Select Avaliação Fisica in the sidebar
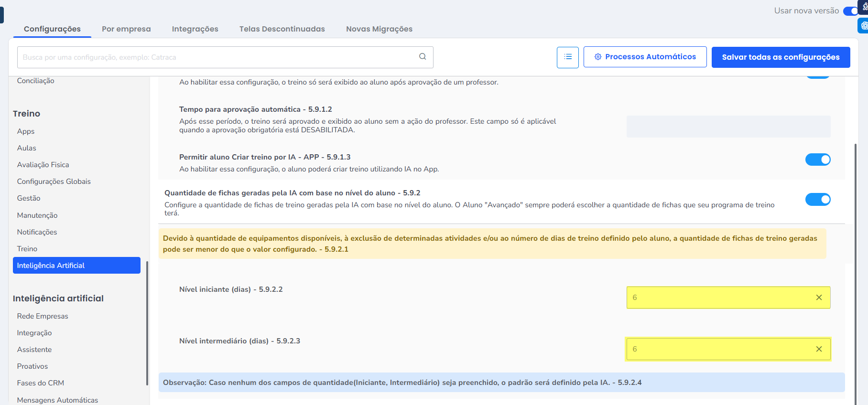 tap(43, 165)
